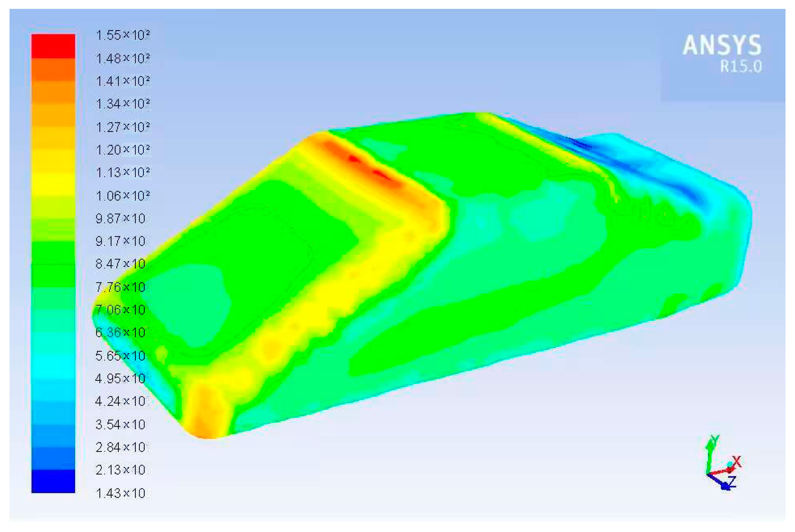
Task: Click the 2.84×10 legend label
Action: click(120, 447)
